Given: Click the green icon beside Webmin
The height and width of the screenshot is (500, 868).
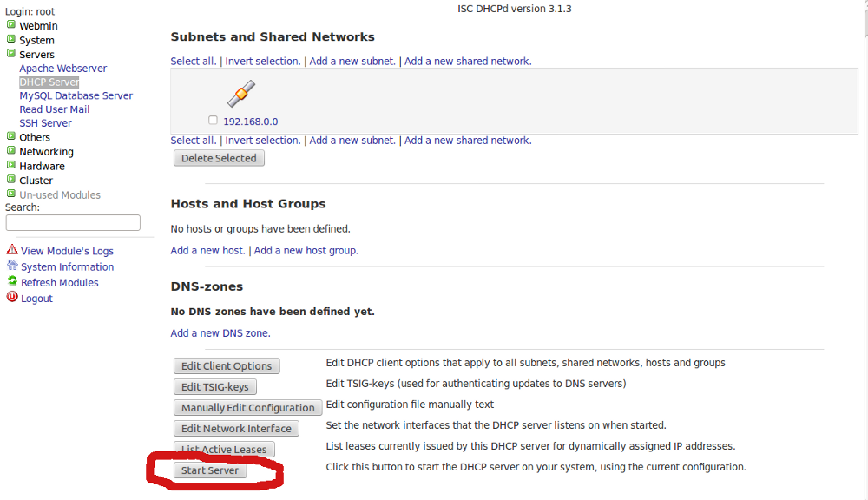Looking at the screenshot, I should tap(11, 25).
